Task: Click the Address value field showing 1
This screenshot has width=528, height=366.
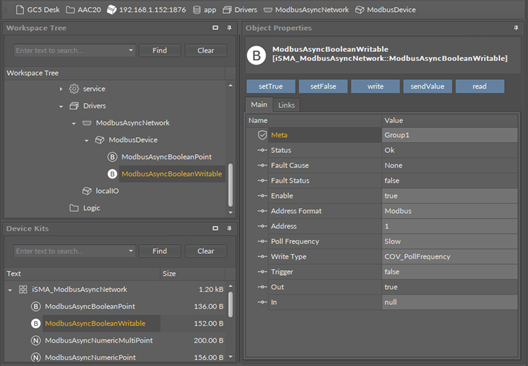Action: (x=450, y=226)
